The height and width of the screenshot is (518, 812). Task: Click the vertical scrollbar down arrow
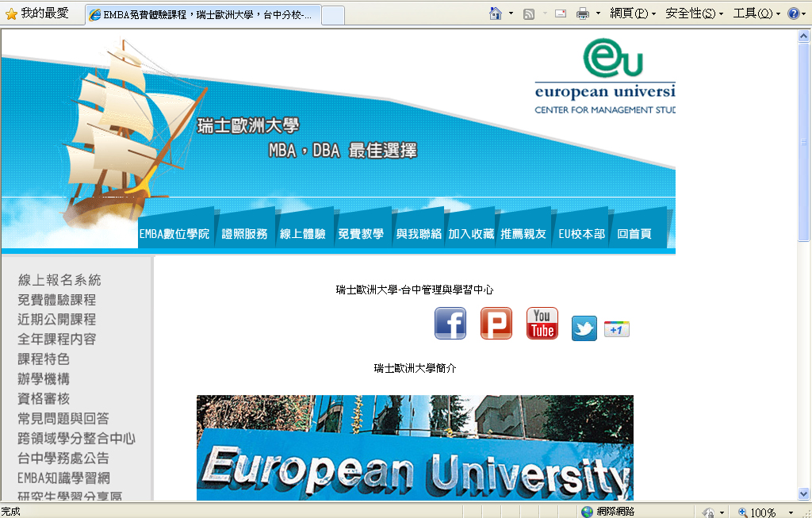click(804, 493)
